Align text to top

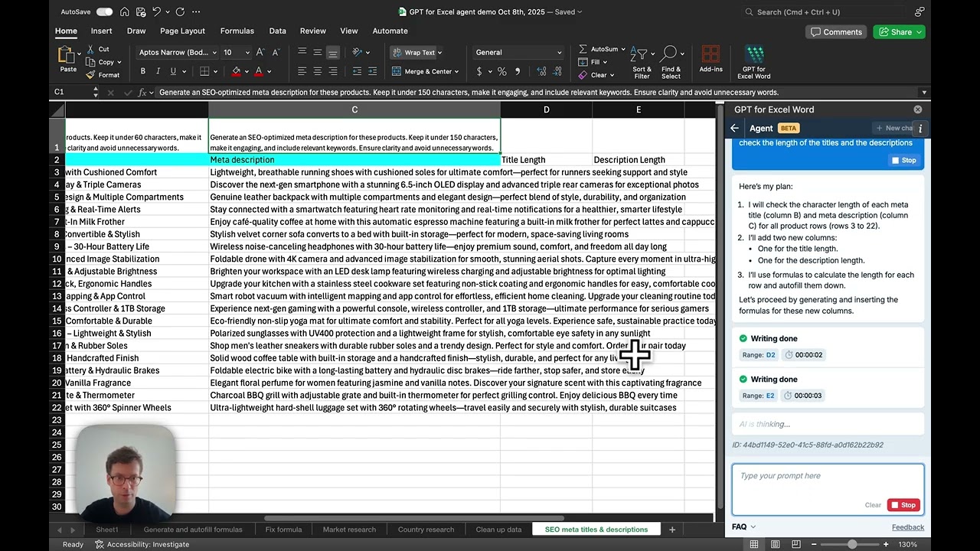302,52
